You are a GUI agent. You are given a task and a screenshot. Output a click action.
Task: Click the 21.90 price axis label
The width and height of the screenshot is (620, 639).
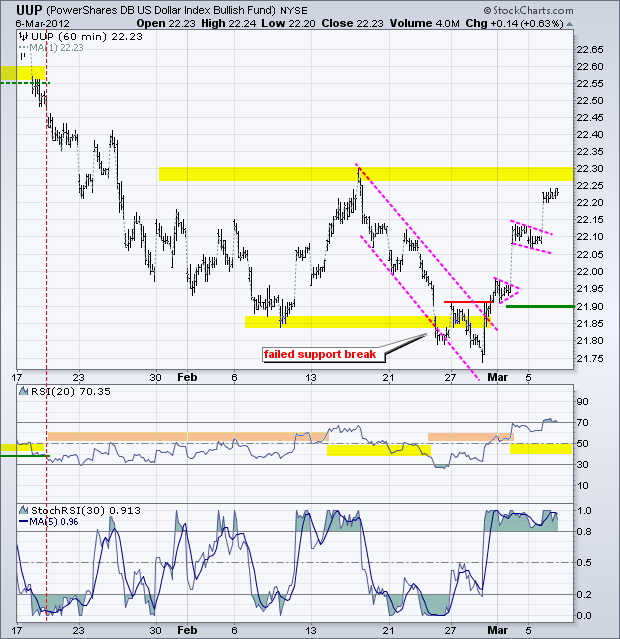589,306
